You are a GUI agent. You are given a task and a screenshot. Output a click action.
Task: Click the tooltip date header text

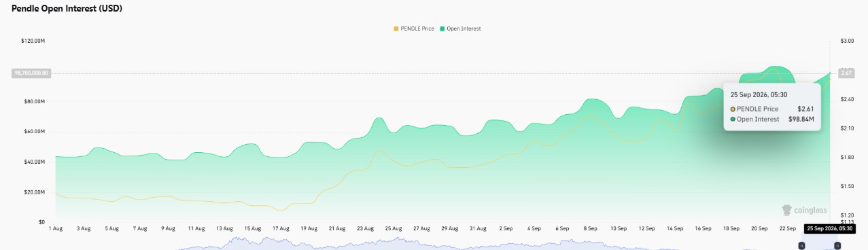tap(759, 94)
